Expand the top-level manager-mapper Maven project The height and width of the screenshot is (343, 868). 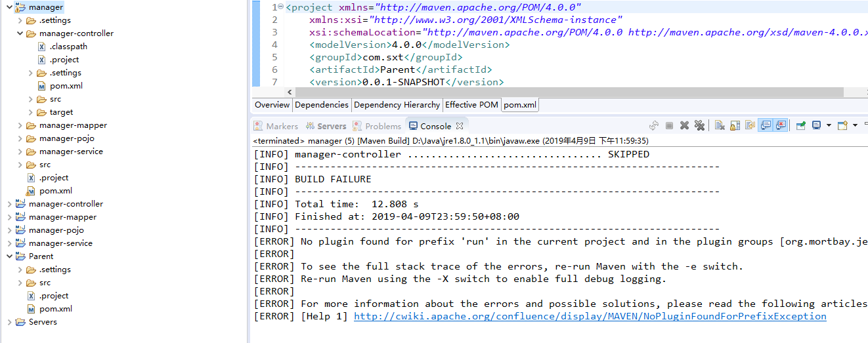[x=9, y=217]
